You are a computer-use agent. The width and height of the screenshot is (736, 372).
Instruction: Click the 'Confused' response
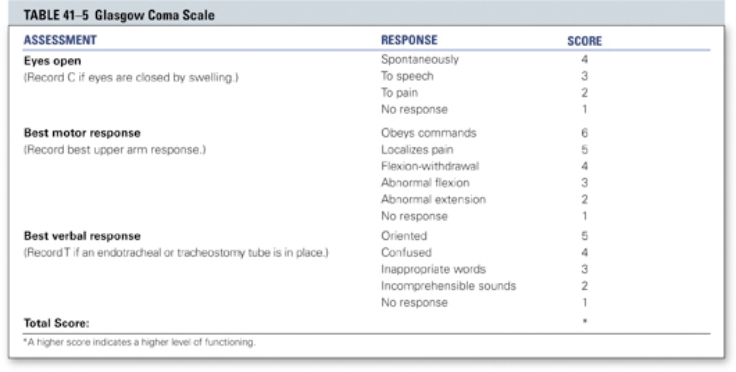pyautogui.click(x=406, y=252)
